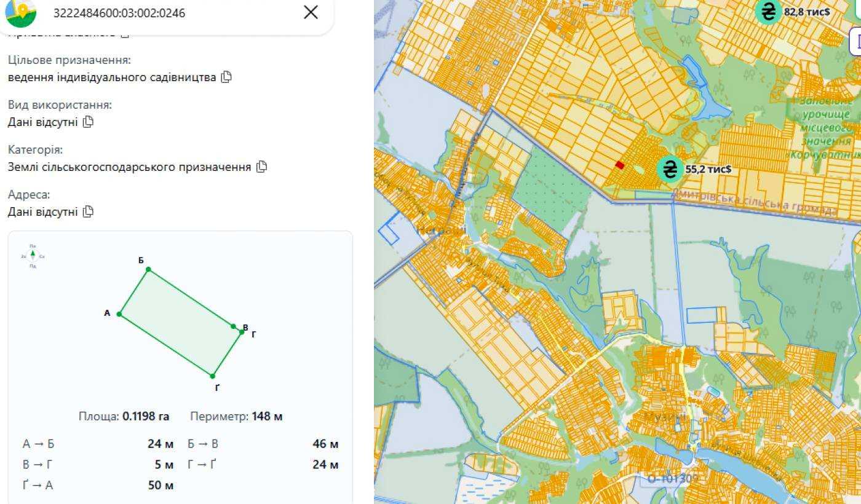
Task: Click the 'Вид використання:' label
Action: pyautogui.click(x=60, y=105)
